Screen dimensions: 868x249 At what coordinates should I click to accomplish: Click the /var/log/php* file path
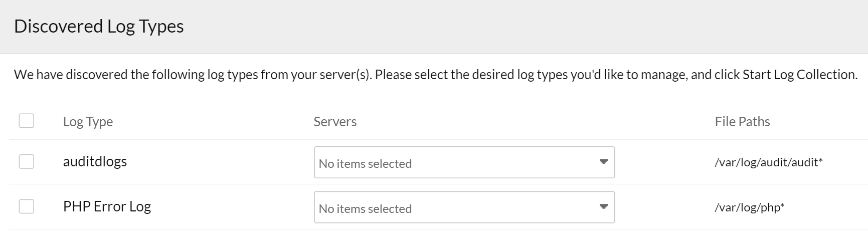point(749,207)
